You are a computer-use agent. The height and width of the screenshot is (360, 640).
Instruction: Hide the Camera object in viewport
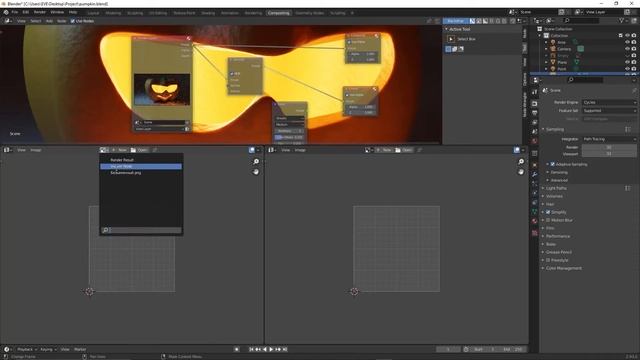(627, 49)
